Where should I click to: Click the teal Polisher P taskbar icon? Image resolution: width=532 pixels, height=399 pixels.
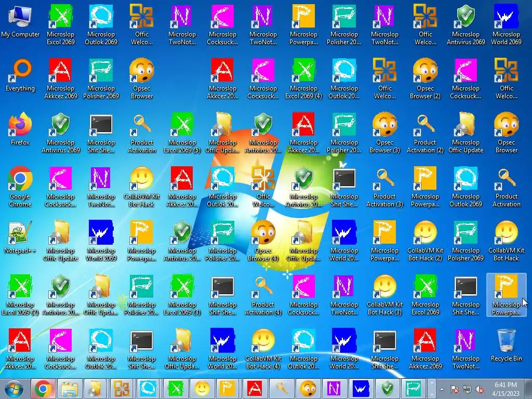pyautogui.click(x=414, y=389)
